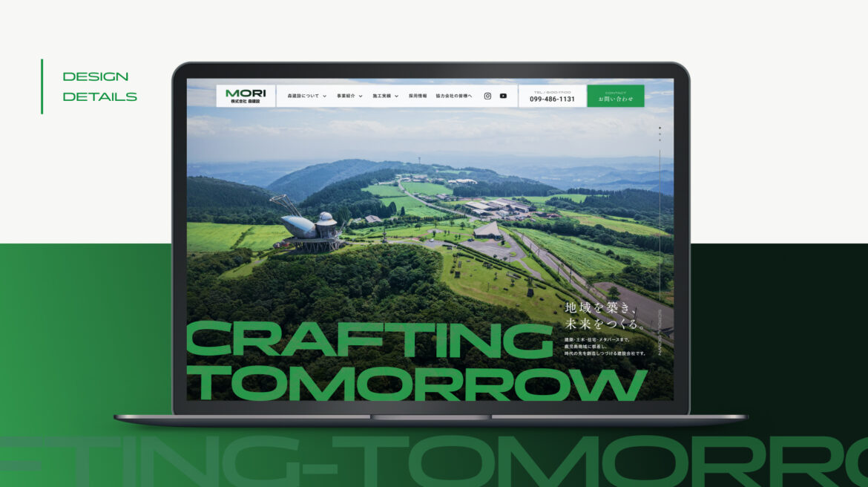Click the CRAFTING TOMORROW headline

pyautogui.click(x=415, y=362)
